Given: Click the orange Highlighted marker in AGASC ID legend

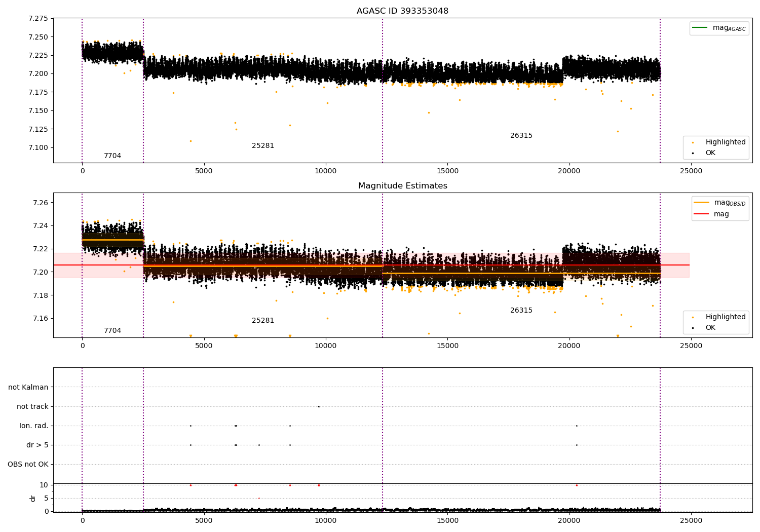Looking at the screenshot, I should click(693, 143).
